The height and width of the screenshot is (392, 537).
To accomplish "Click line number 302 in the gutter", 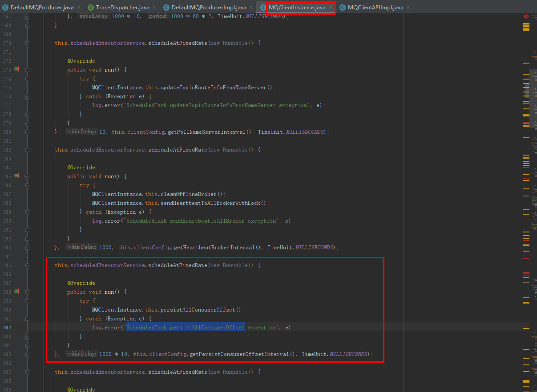I will coord(7,328).
